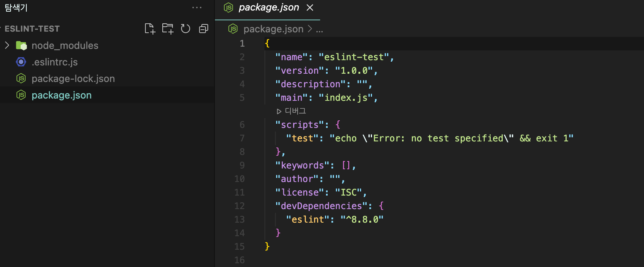Click line number 7 in the gutter
Screen dimensions: 644x267
pyautogui.click(x=242, y=138)
